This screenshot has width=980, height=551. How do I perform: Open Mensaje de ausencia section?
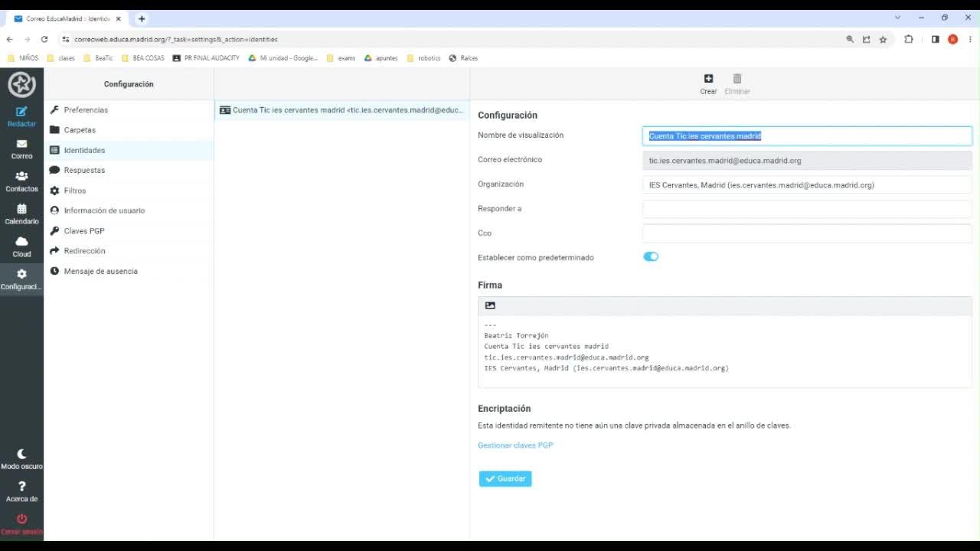point(129,271)
